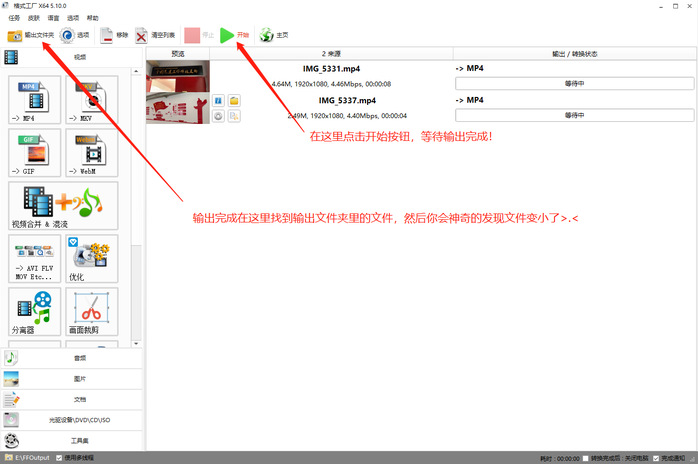Toggle the 完成通知 notification checkbox

654,457
